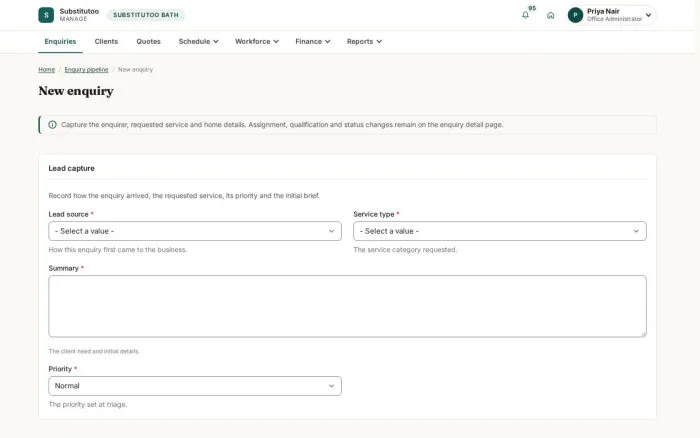
Task: Open the Priority dropdown showing Normal
Action: click(195, 386)
